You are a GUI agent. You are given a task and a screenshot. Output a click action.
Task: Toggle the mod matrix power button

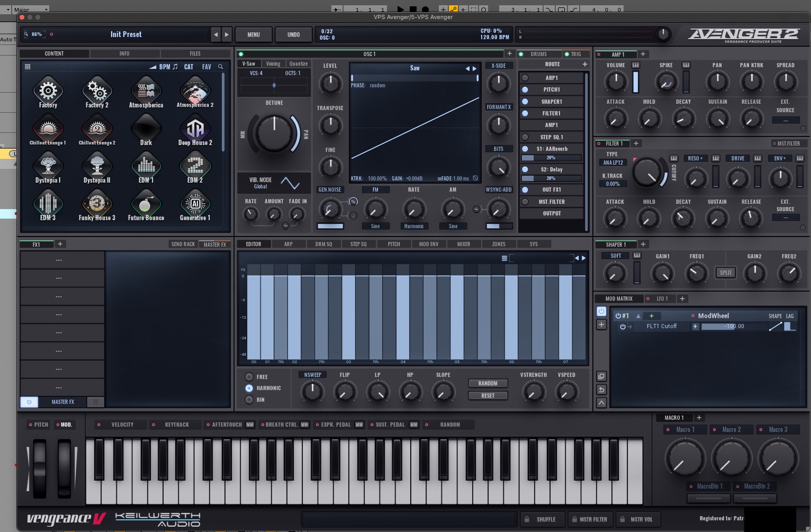(601, 311)
